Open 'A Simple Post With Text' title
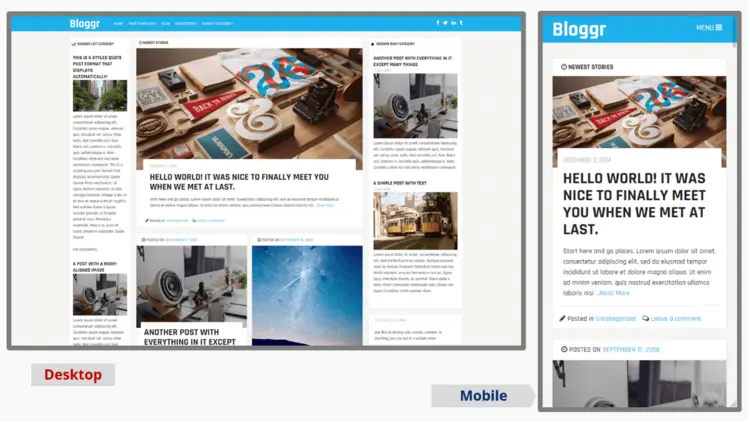The image size is (750, 424). [400, 183]
